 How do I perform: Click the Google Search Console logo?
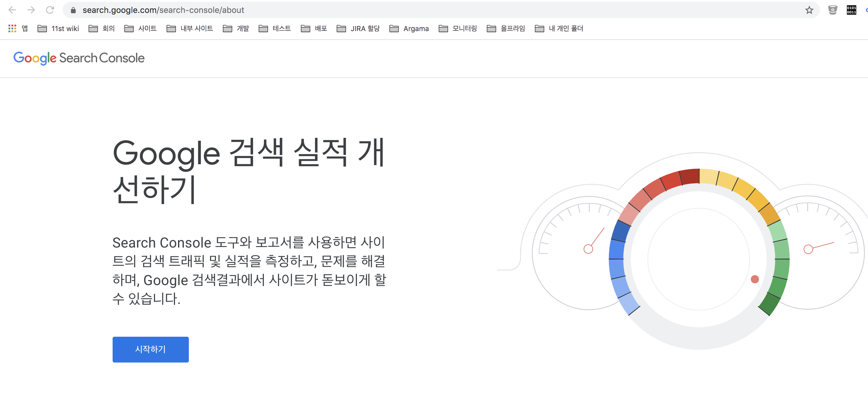79,58
